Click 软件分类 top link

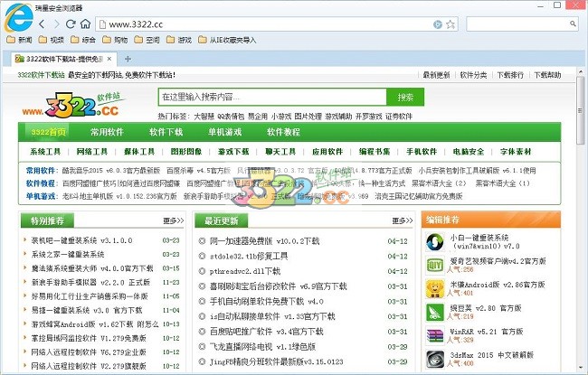473,75
